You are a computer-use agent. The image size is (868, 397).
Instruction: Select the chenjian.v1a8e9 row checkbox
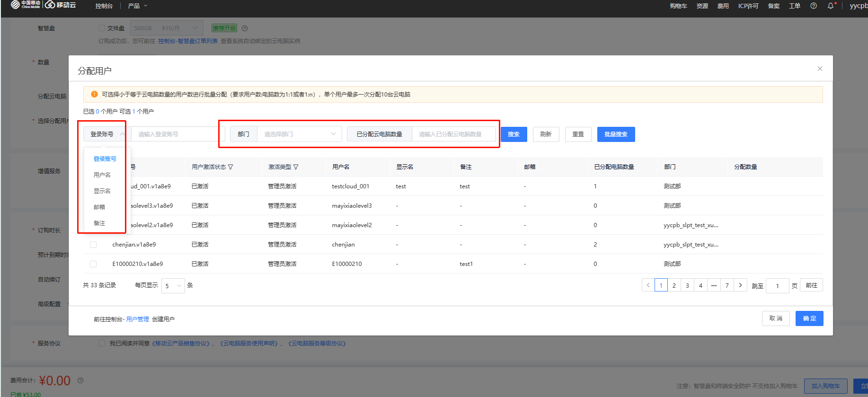93,245
